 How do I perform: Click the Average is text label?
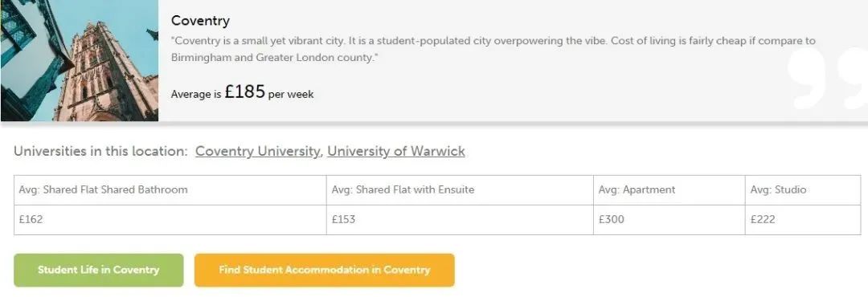[196, 95]
